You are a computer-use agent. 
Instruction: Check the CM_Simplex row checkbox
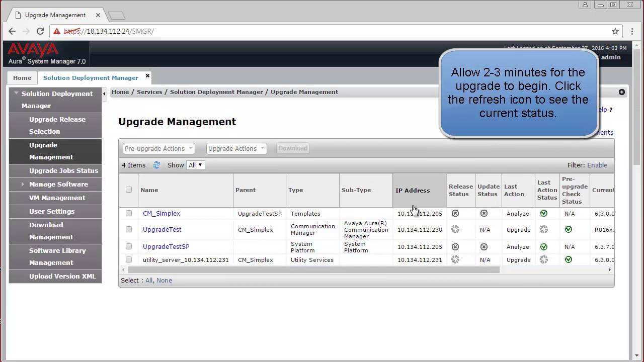click(129, 213)
